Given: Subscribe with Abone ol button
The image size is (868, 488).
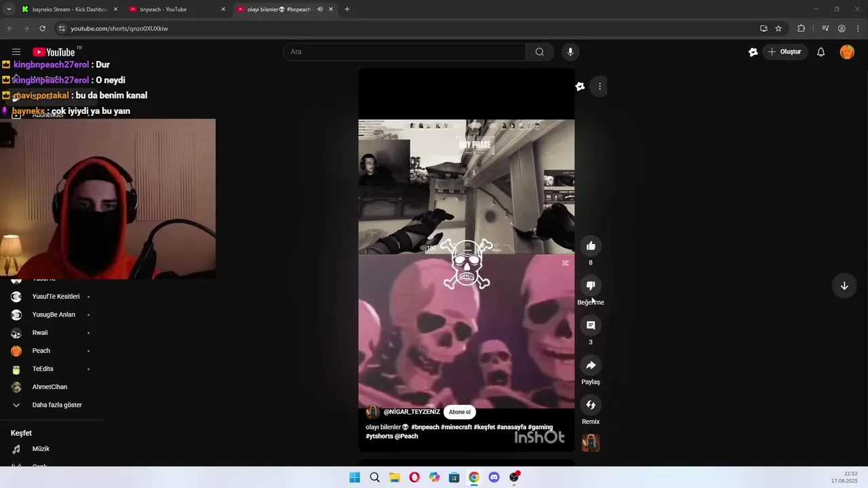Looking at the screenshot, I should (460, 412).
